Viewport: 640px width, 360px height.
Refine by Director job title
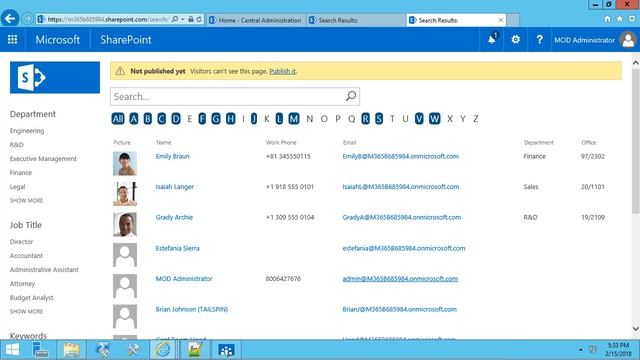pos(22,242)
